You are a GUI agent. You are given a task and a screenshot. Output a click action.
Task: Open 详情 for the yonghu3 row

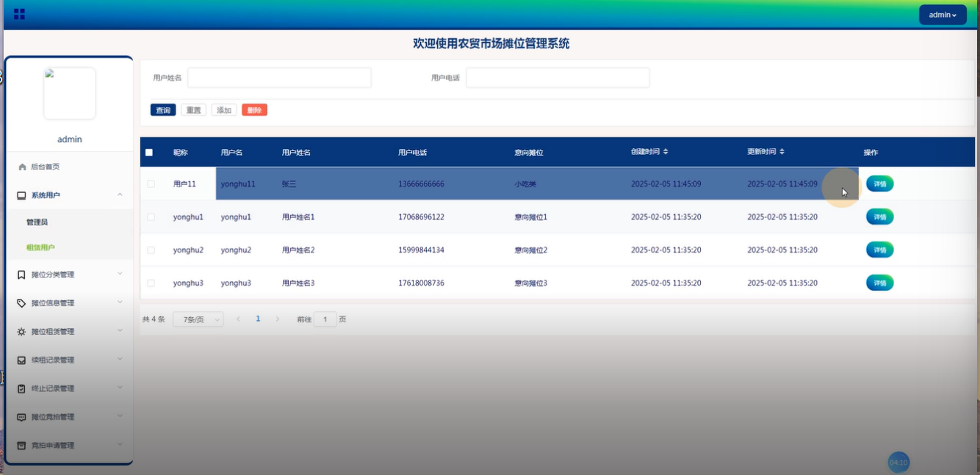880,283
